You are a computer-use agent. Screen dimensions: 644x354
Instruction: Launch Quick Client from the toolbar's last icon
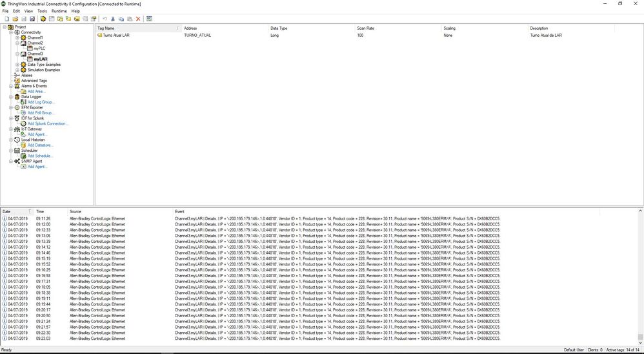pos(149,19)
